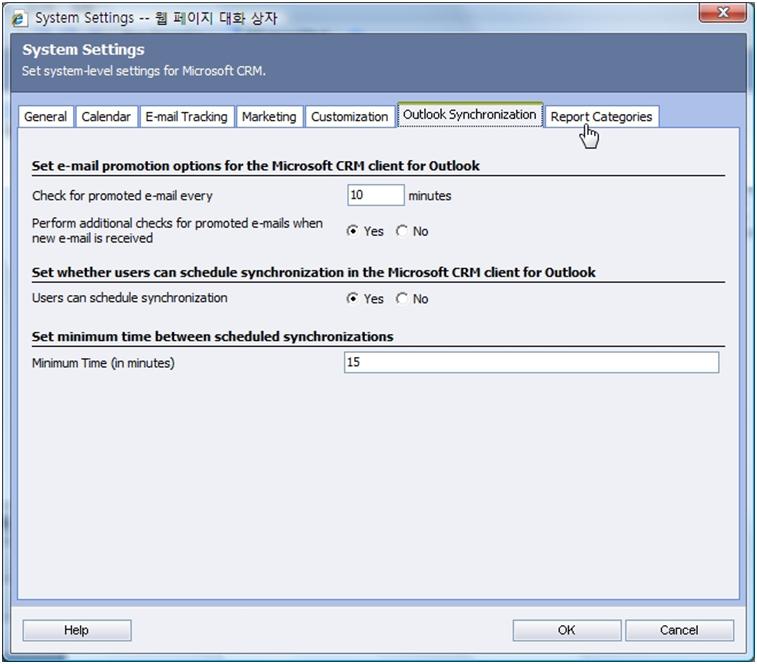Screen dimensions: 757x664
Task: Open the Report Categories tab
Action: point(602,117)
